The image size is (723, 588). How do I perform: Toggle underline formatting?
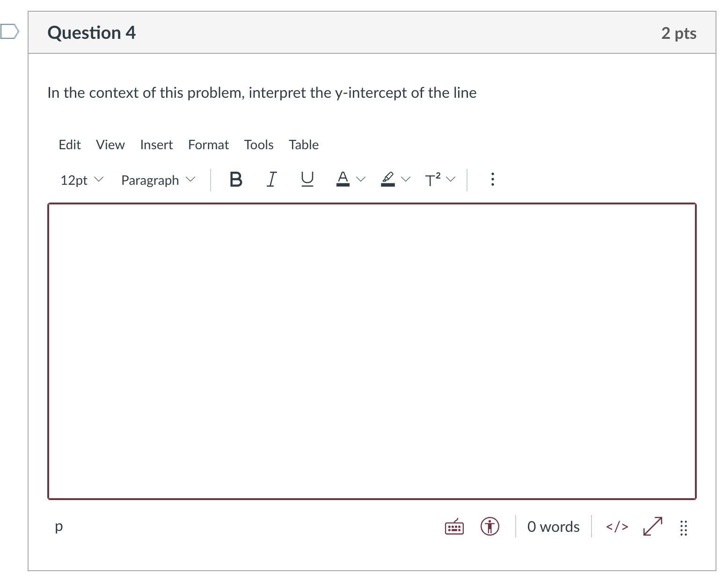click(307, 180)
